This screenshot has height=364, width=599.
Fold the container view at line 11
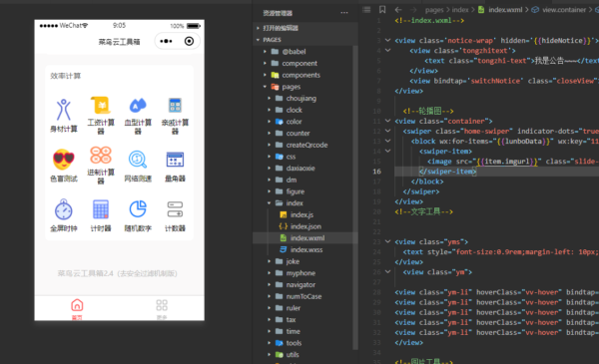(387, 121)
